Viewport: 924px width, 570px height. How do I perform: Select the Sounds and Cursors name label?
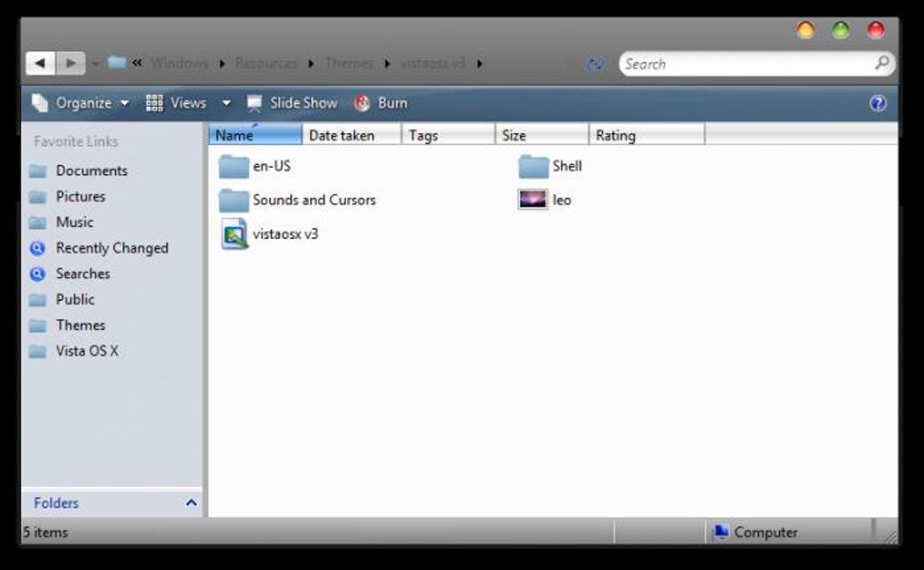tap(314, 200)
